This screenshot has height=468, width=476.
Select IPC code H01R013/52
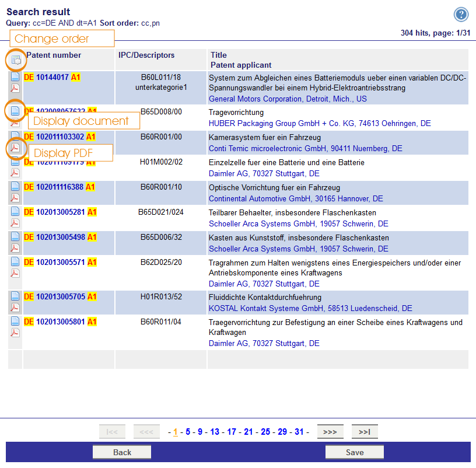click(161, 296)
